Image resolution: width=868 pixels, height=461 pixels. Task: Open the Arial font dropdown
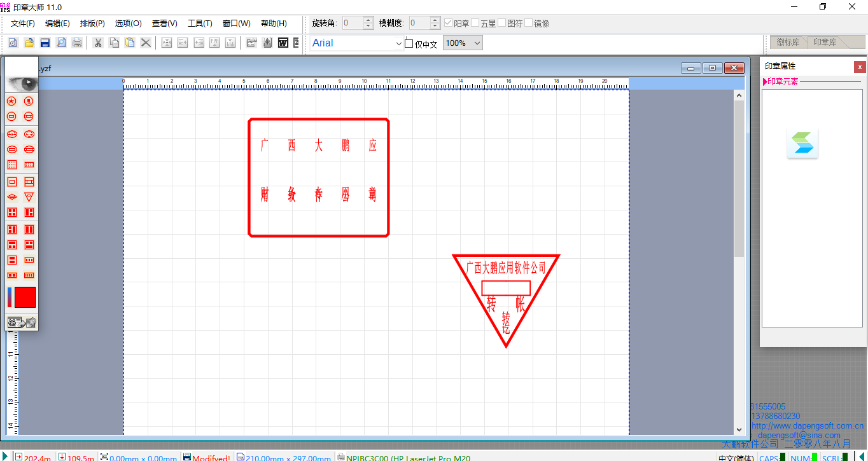[399, 43]
